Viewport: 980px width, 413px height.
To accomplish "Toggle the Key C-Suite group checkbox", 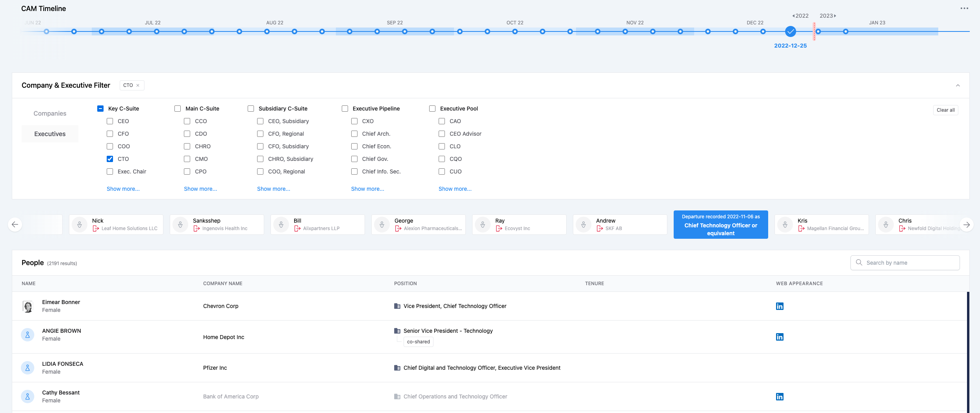I will click(x=100, y=109).
